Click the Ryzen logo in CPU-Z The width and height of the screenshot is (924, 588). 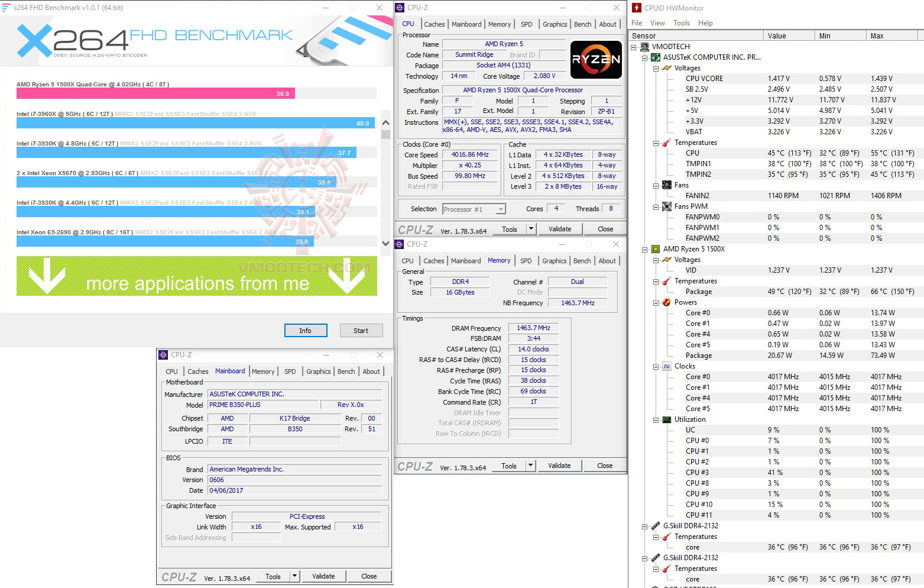pyautogui.click(x=595, y=59)
